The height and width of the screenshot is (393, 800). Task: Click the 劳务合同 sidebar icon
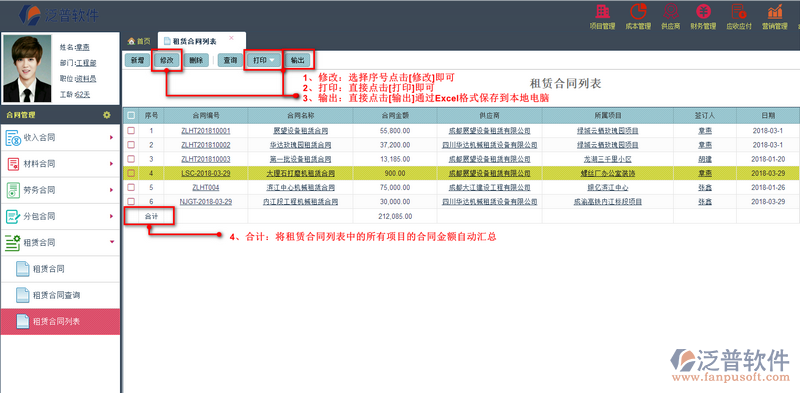[12, 190]
